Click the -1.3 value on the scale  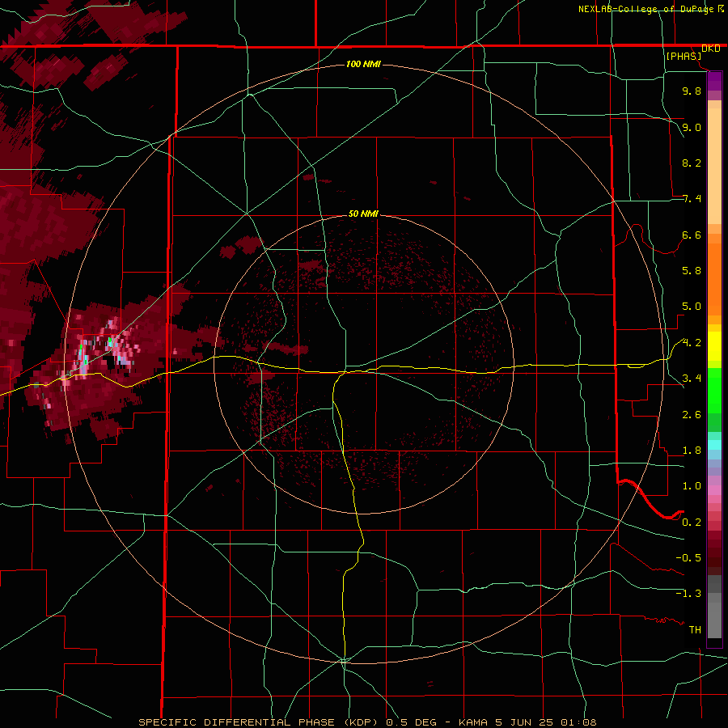(688, 594)
